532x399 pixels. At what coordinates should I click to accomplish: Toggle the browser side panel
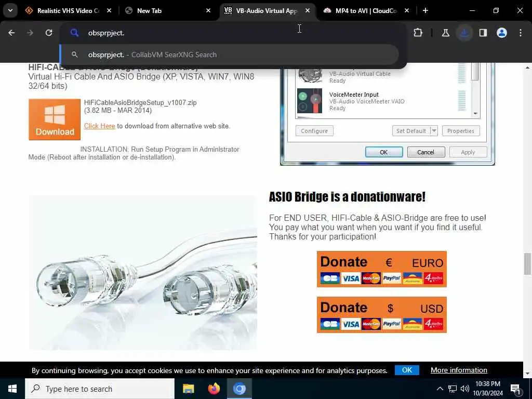tap(483, 33)
